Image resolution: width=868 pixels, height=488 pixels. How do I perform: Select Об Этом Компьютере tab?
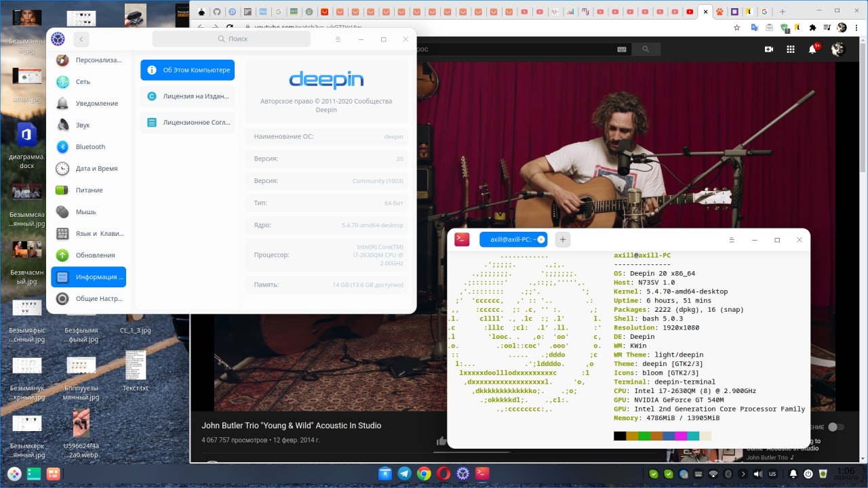188,70
